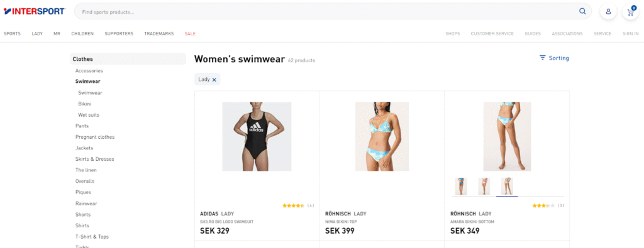This screenshot has height=248, width=644.
Task: Go to Intersport logo homepage
Action: (x=34, y=11)
